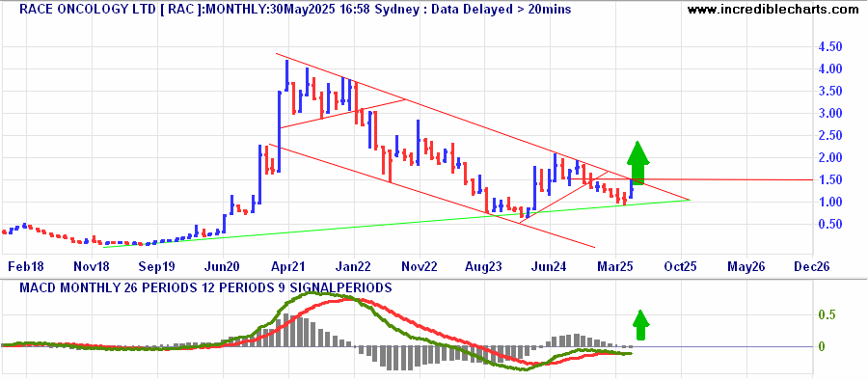Select the 2.00 price axis label
Image resolution: width=868 pixels, height=381 pixels.
tap(829, 158)
